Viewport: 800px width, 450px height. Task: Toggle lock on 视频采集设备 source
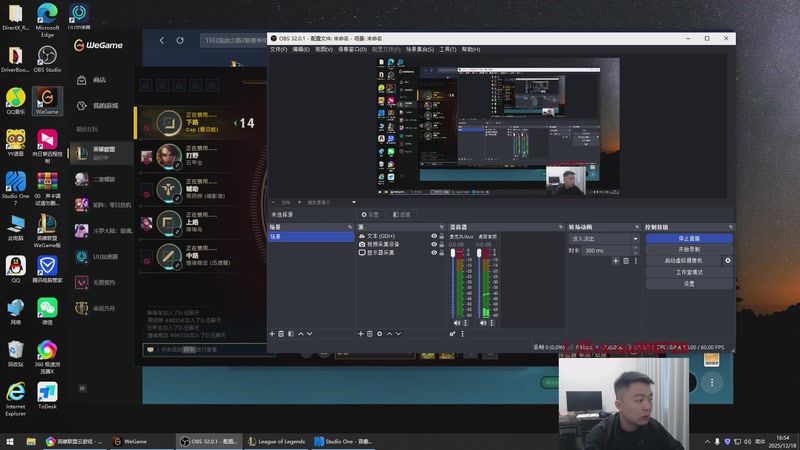pyautogui.click(x=441, y=244)
